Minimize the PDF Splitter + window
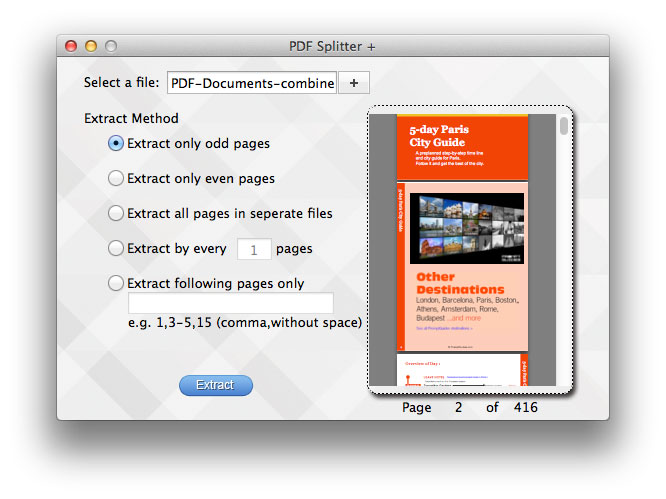 coord(91,46)
